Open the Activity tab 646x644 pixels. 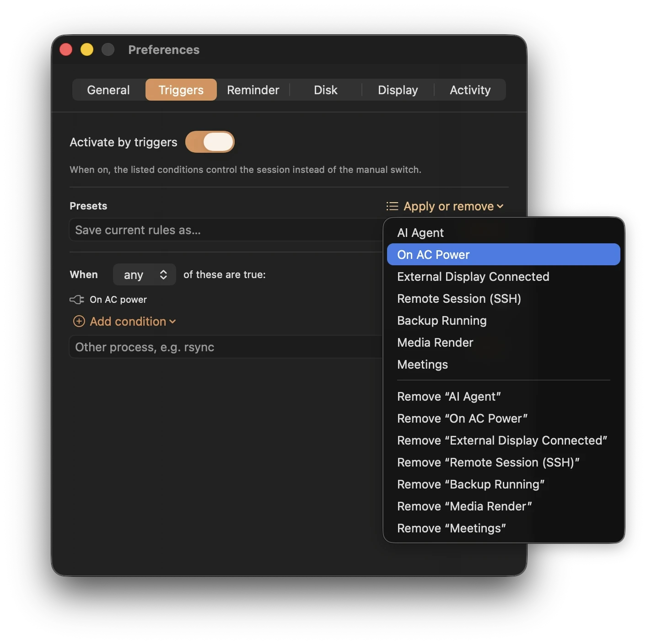470,90
